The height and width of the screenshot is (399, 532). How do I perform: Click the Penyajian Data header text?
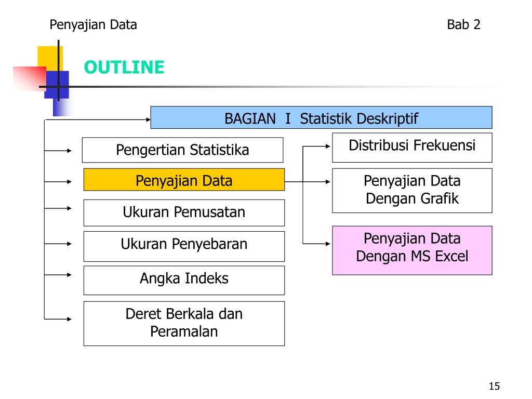tap(94, 25)
